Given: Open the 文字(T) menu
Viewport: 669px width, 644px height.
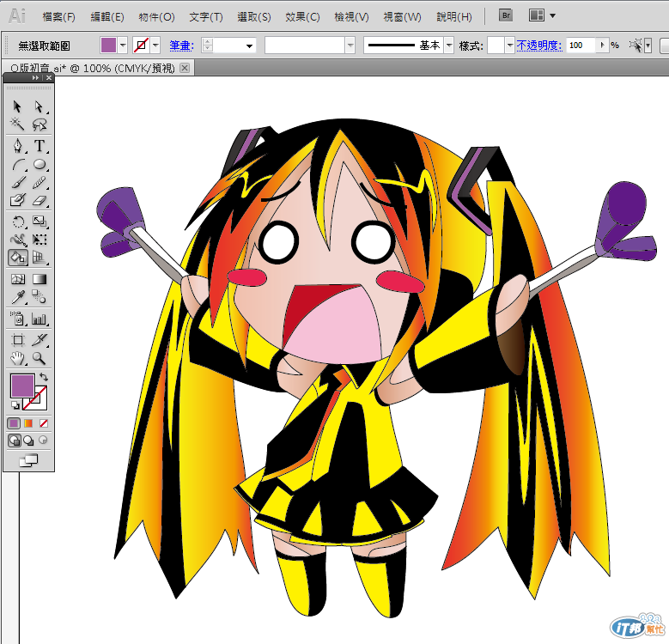Looking at the screenshot, I should click(x=205, y=16).
